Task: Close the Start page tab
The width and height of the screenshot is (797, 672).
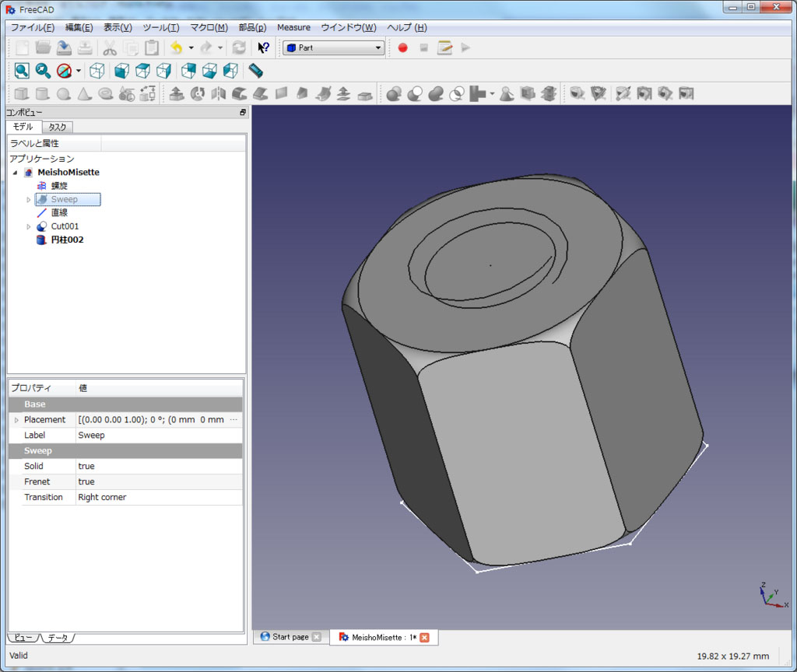Action: [317, 637]
